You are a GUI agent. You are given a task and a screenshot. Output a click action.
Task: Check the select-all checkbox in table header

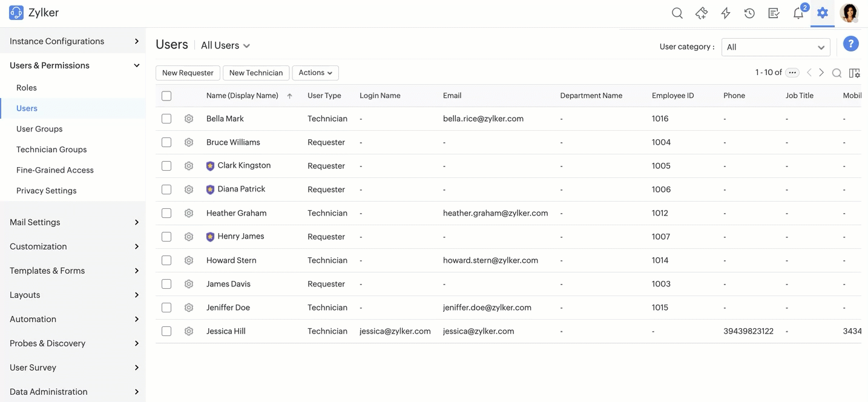coord(166,96)
